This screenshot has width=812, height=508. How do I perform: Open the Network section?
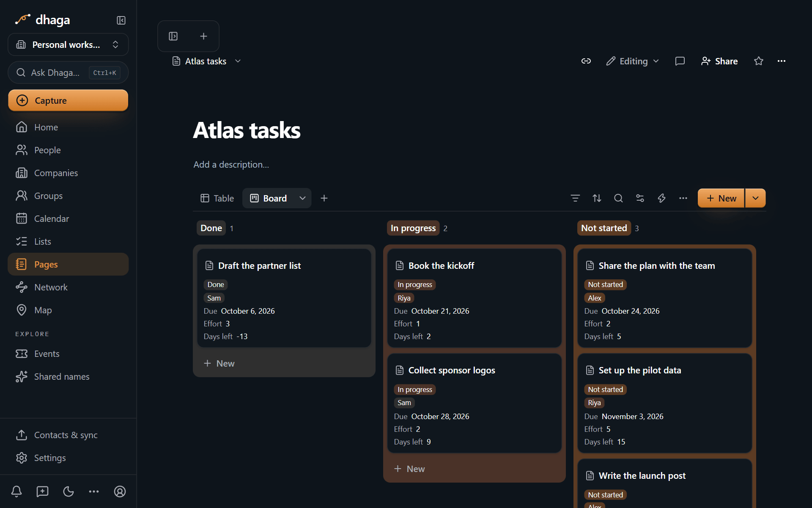pos(68,287)
